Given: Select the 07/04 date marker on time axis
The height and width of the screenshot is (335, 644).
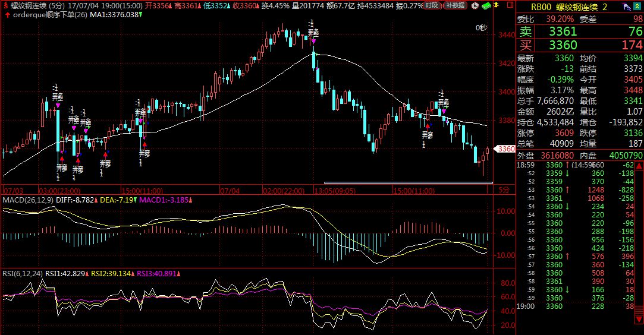Looking at the screenshot, I should coord(230,191).
